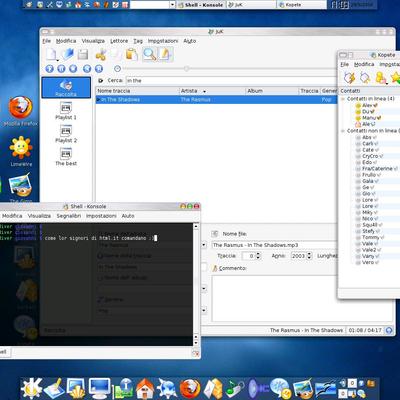Skip to next track in JuK

99,69
